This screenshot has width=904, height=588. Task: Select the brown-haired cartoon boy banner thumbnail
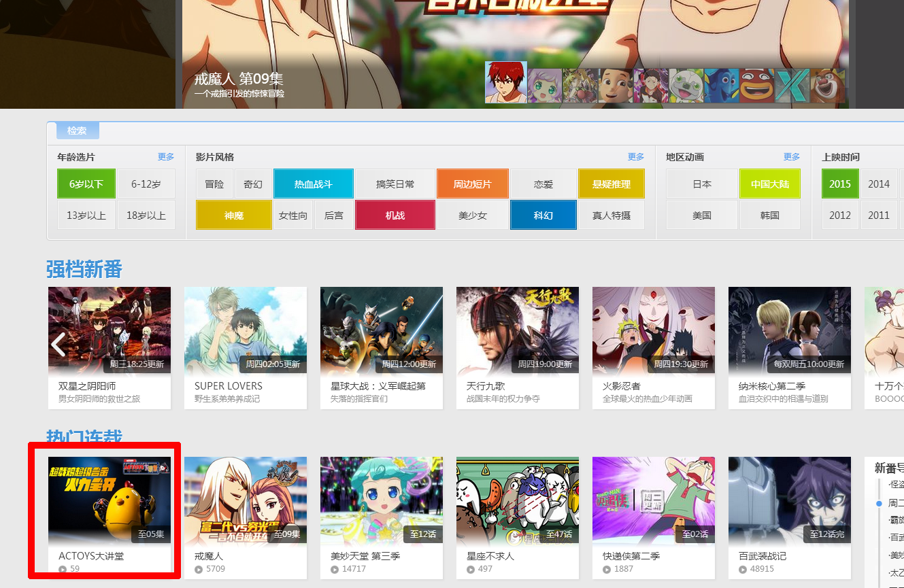[616, 86]
